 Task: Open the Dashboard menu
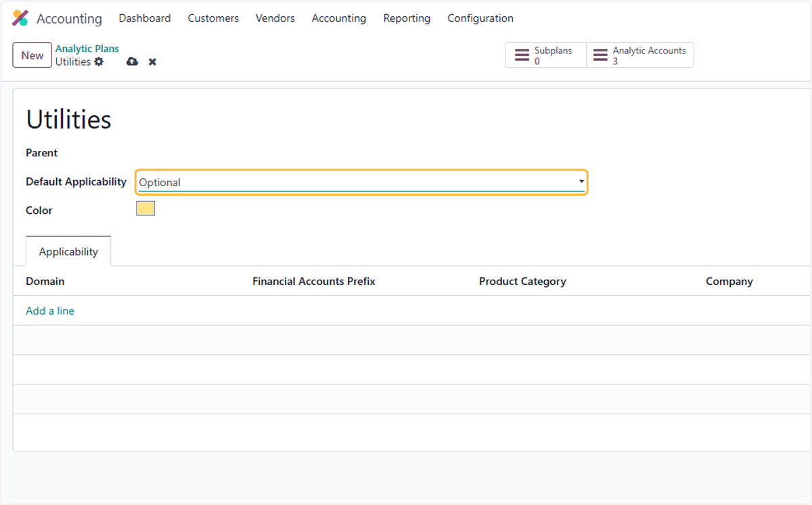(x=145, y=18)
